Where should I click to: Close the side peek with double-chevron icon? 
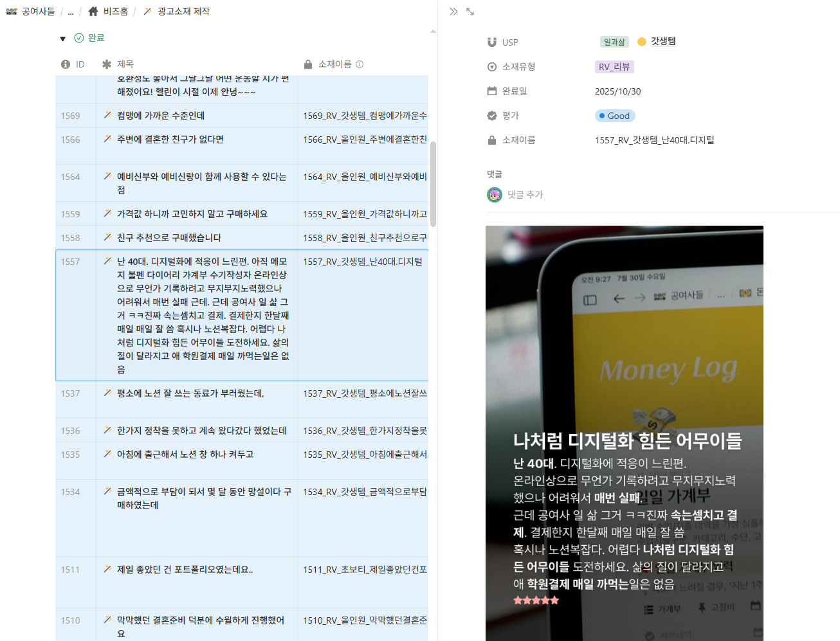[x=453, y=12]
